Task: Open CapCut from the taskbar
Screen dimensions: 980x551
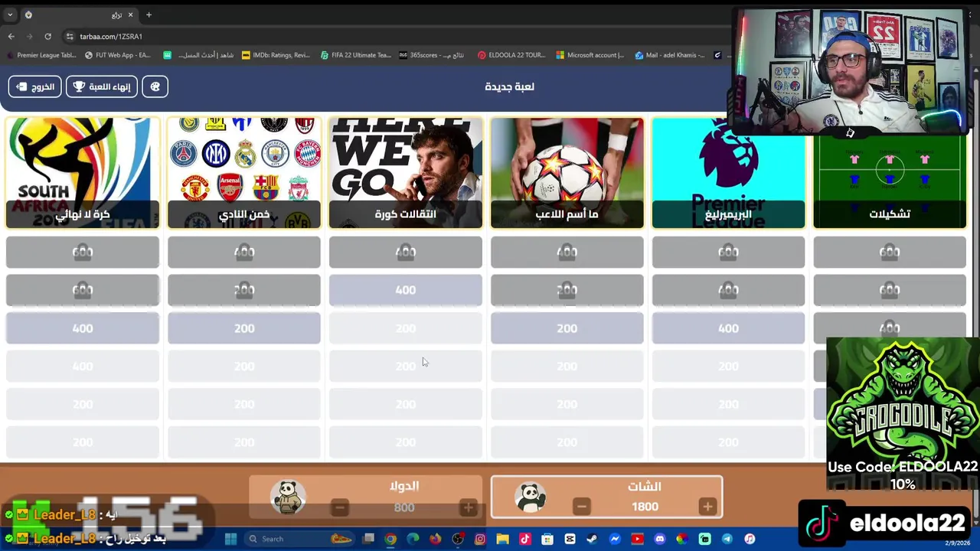Action: point(570,539)
